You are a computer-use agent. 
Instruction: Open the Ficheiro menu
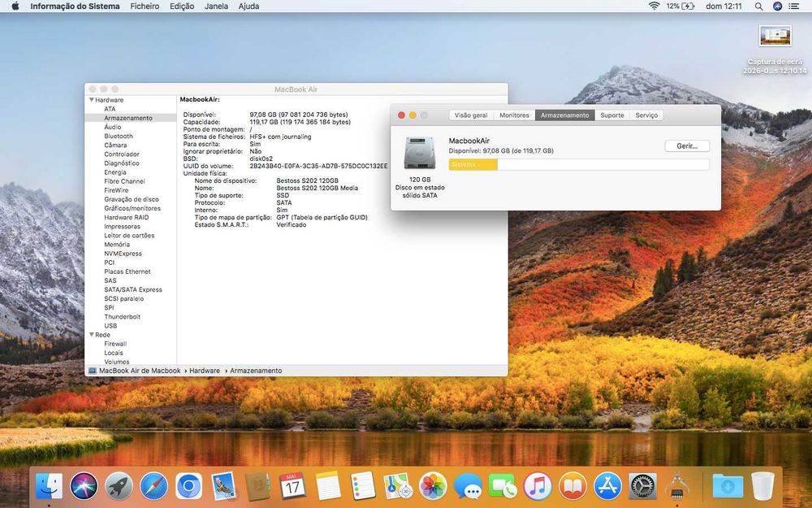(145, 7)
